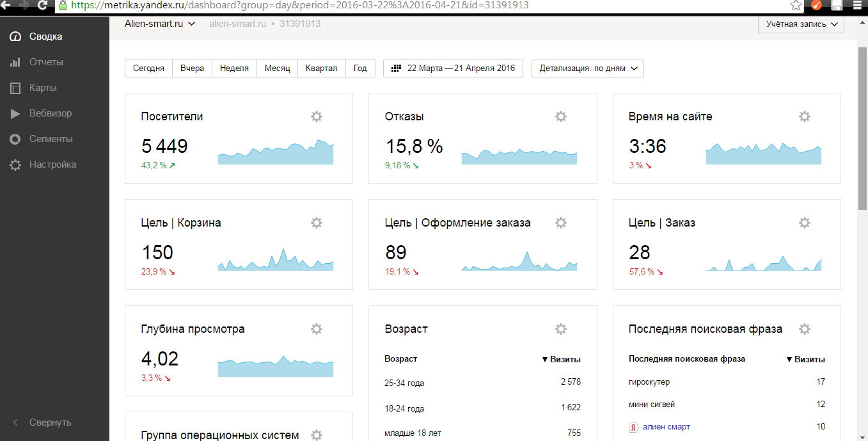
Task: Click the Посетители value 5 449
Action: (x=164, y=147)
